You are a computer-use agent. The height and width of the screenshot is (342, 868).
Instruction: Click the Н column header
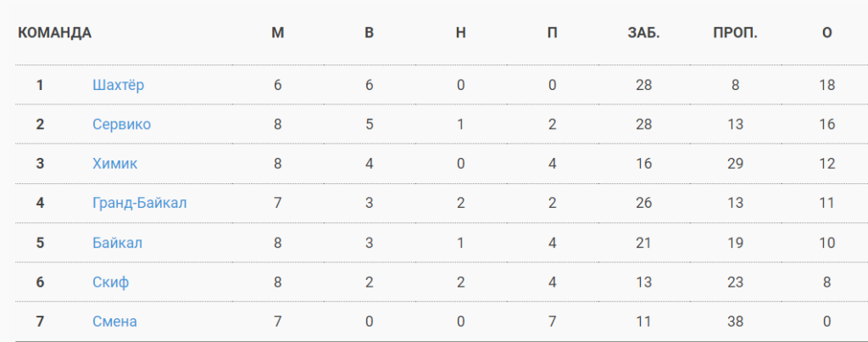pyautogui.click(x=460, y=33)
